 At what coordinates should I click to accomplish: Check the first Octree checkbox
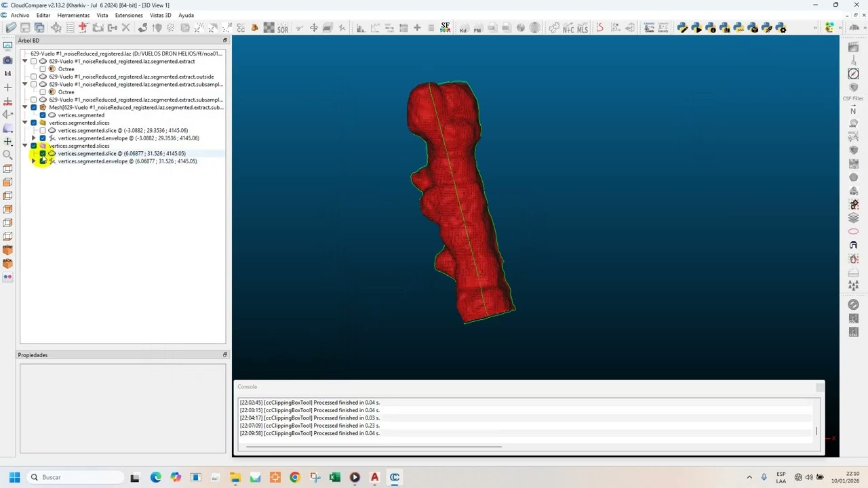(43, 69)
